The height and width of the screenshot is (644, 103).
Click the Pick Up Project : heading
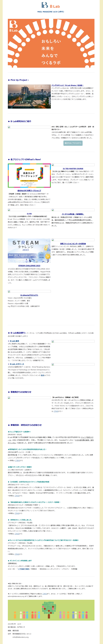20,80
